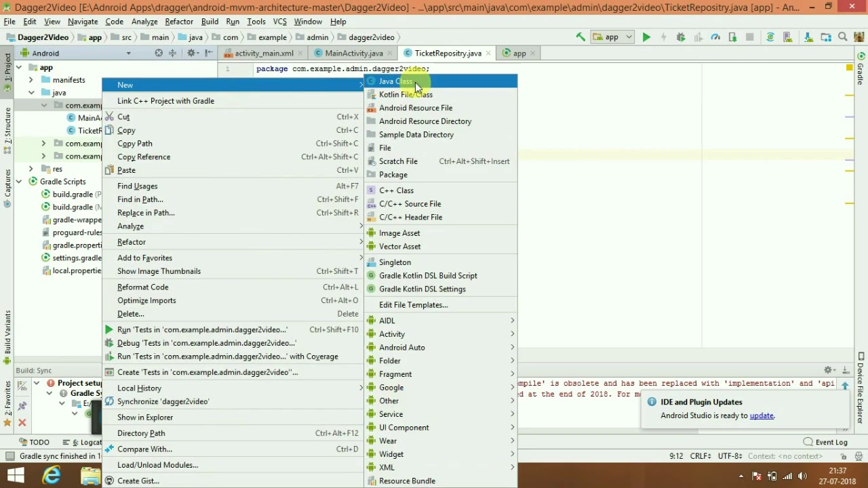The height and width of the screenshot is (488, 868).
Task: Choose Kotlin File/Class menu item
Action: point(441,95)
